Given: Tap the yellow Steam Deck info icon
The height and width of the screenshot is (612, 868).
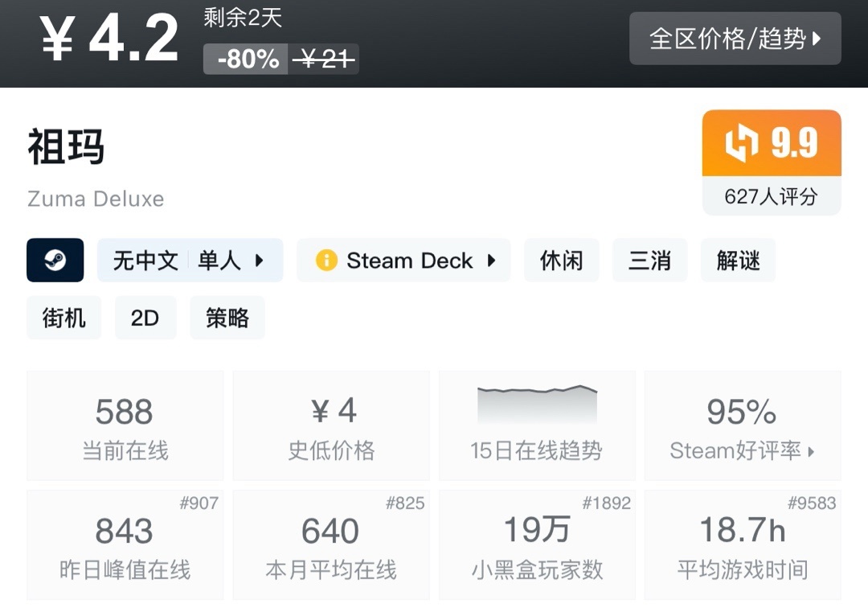Looking at the screenshot, I should (326, 261).
